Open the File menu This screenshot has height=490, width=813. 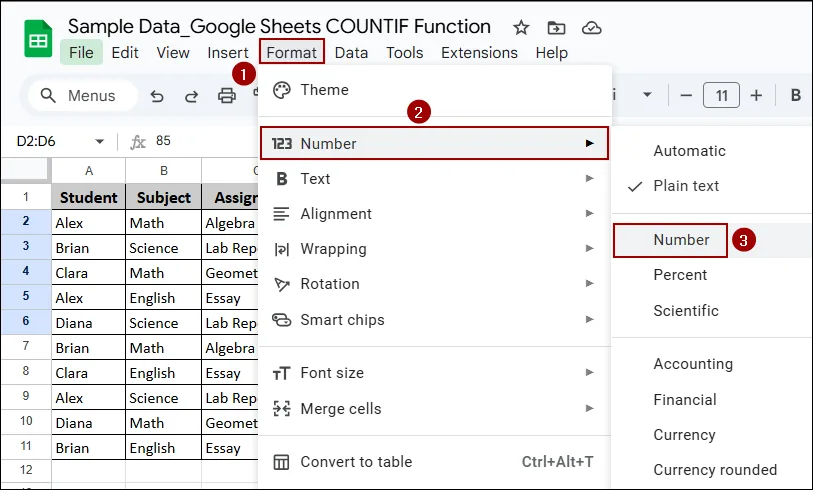[81, 52]
